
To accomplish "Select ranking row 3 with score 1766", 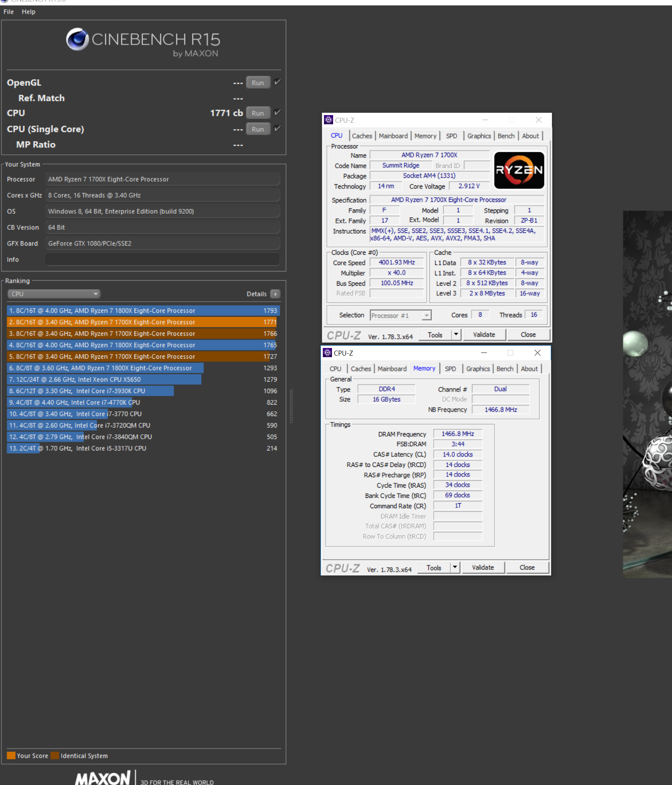I will point(143,333).
